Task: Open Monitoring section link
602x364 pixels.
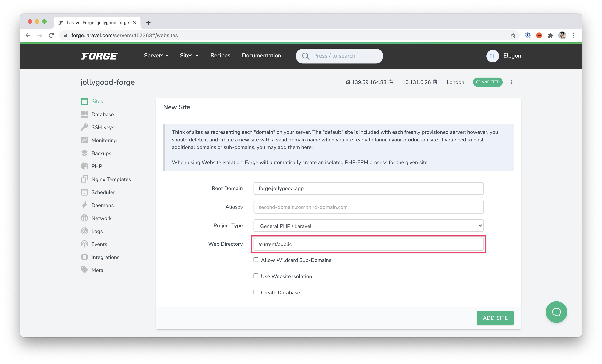Action: click(x=104, y=140)
